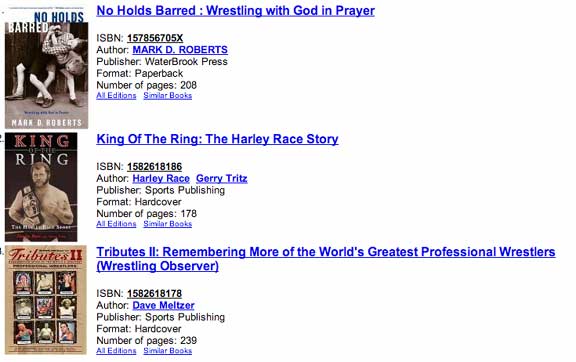The width and height of the screenshot is (576, 362).
Task: Open ISBN 1582618178 link
Action: pos(154,293)
